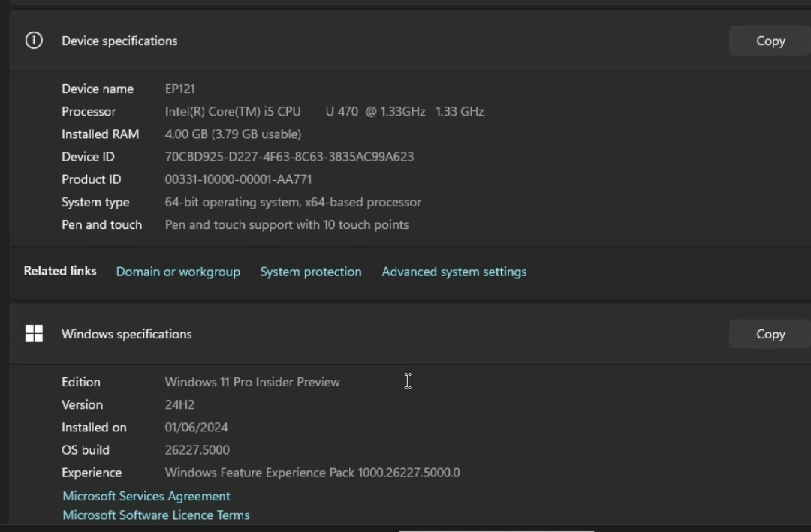Screen dimensions: 811x532
Task: Click the Related links label
Action: tap(60, 271)
